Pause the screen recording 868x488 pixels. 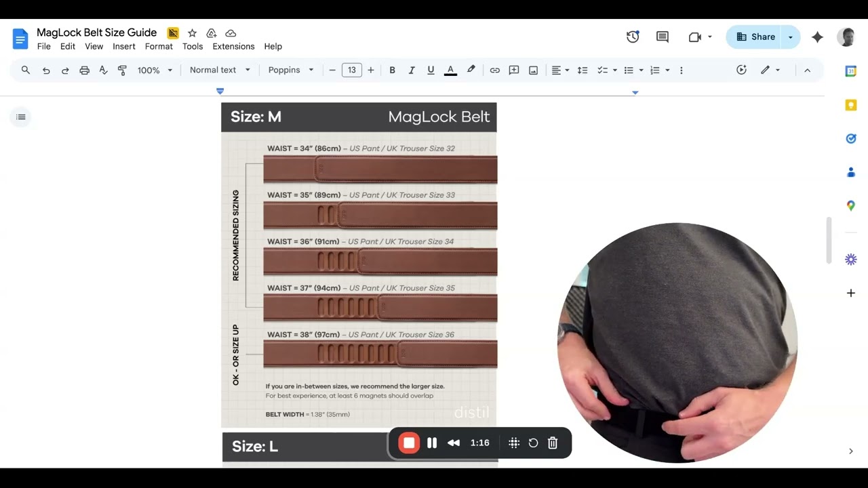432,443
